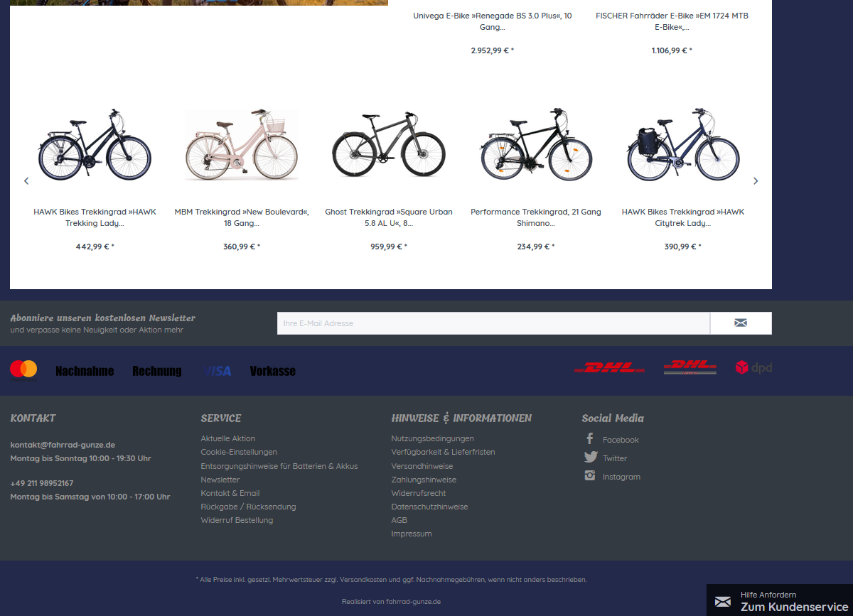Open the Newsletter footer link
This screenshot has width=853, height=616.
coord(220,480)
